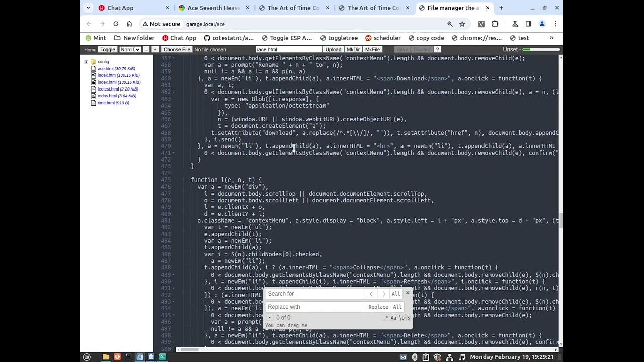
Task: Click the question mark help button
Action: pos(437,50)
